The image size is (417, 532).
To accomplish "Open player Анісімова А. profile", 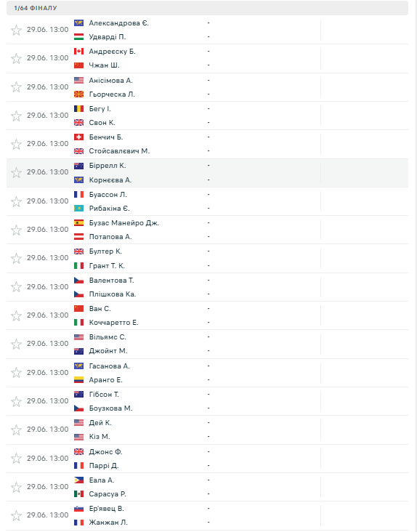I will click(110, 81).
